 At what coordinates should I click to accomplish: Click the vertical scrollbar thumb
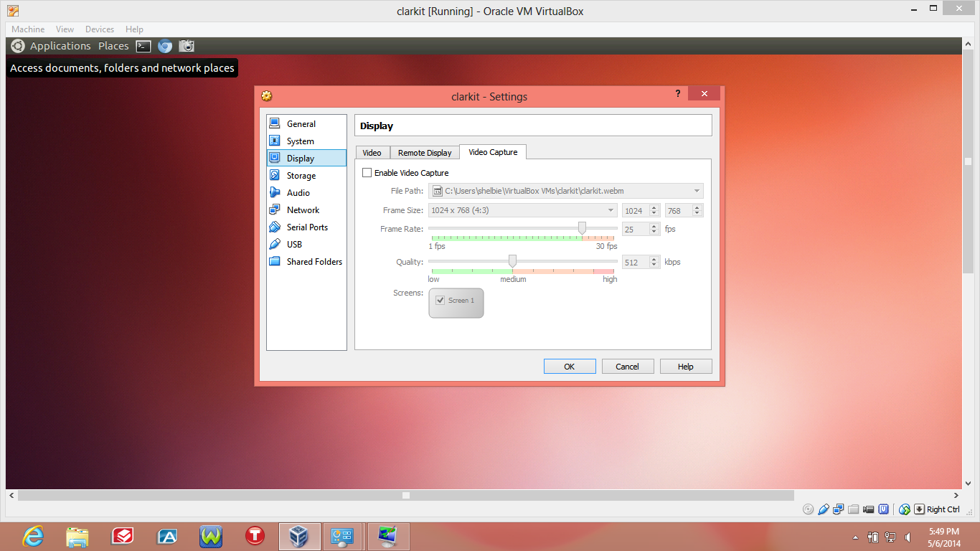(x=968, y=161)
